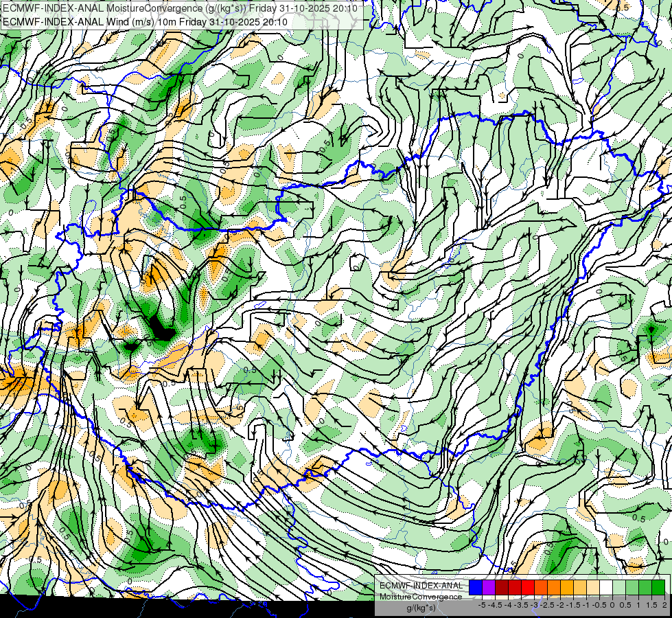
Task: Click the MoistureConvergence label in the legend
Action: 421,597
